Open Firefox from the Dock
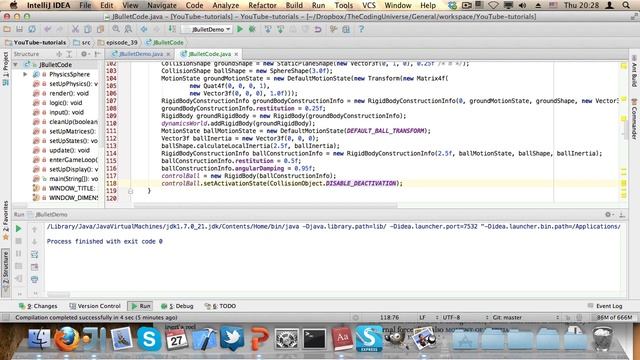Viewport: 640px width, 360px height. (x=67, y=338)
